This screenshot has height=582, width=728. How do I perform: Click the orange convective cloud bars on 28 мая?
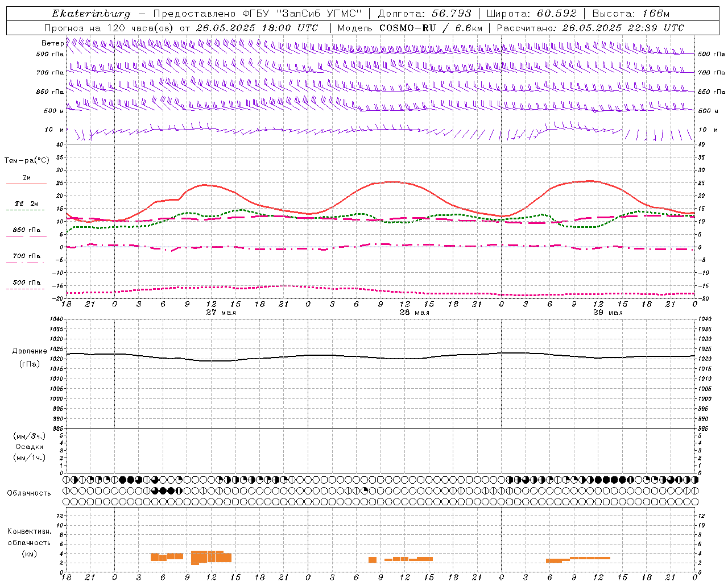(400, 560)
